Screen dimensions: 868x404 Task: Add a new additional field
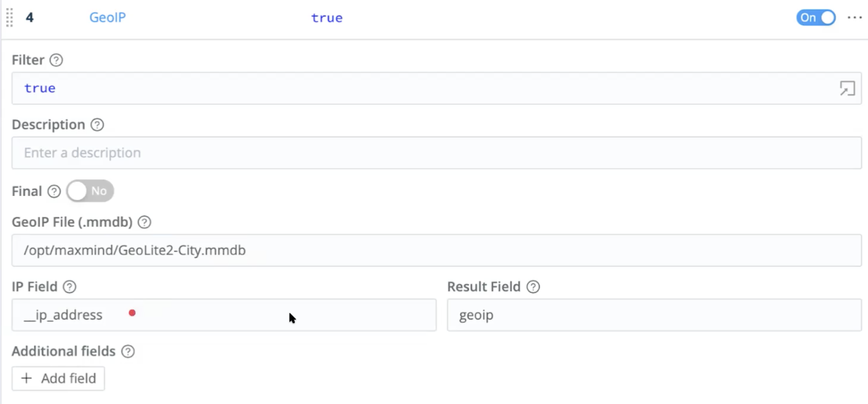click(x=58, y=378)
